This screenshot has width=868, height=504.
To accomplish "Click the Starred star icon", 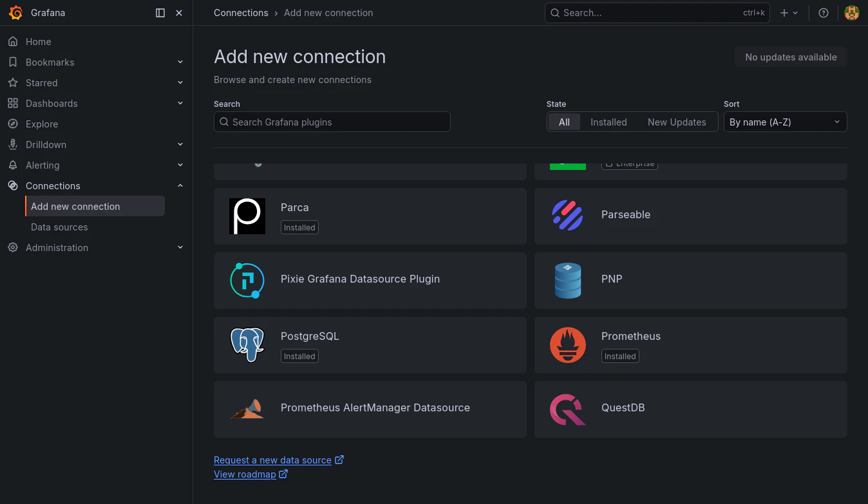I will point(13,83).
